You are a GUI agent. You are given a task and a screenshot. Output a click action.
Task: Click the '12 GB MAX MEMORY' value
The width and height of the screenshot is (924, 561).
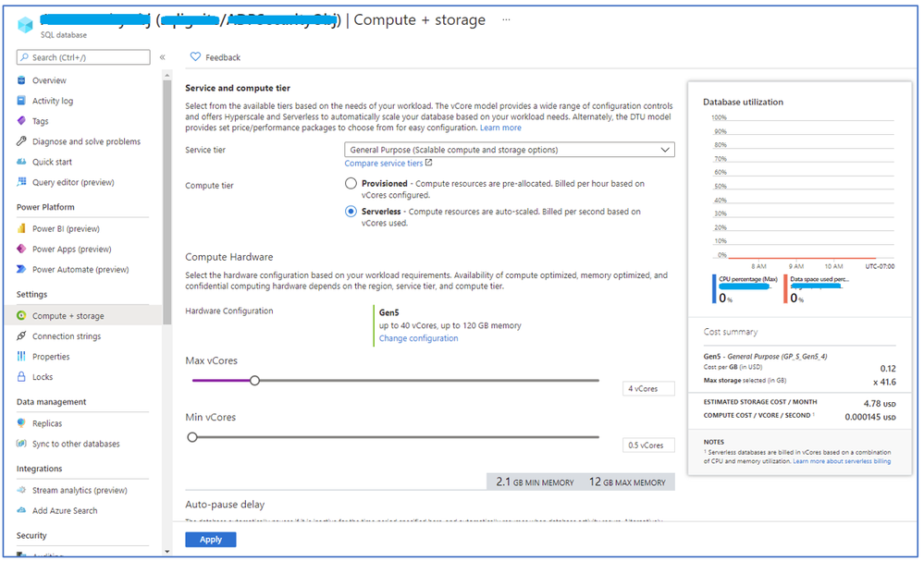pos(627,482)
